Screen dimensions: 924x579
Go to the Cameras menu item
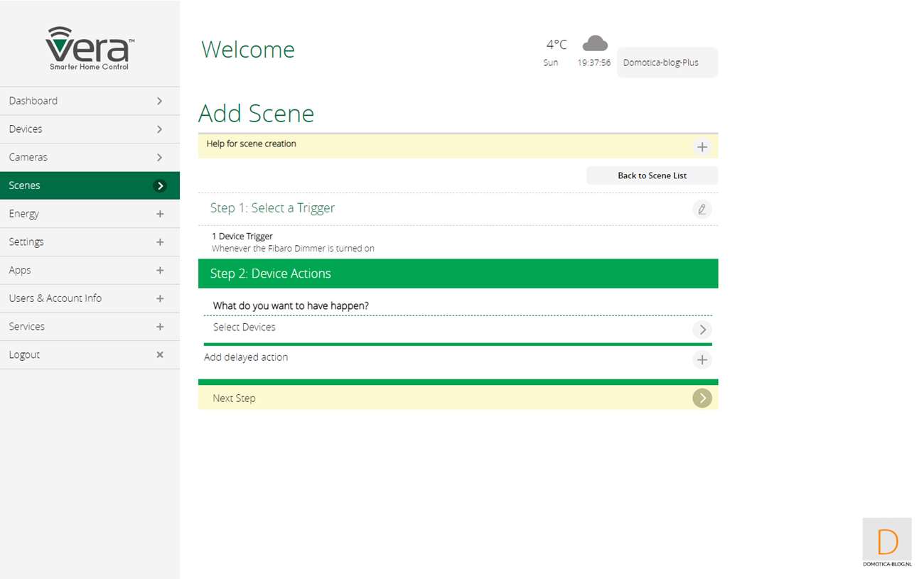90,157
